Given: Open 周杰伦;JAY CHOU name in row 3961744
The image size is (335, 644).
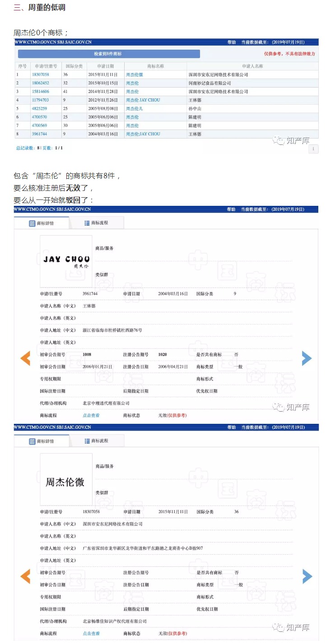Looking at the screenshot, I should pos(143,134).
